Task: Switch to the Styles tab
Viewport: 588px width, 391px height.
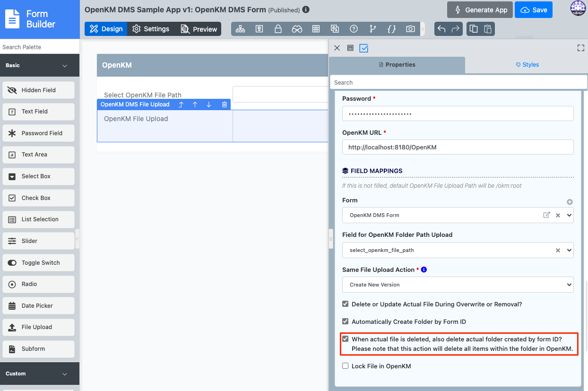Action: coord(527,65)
